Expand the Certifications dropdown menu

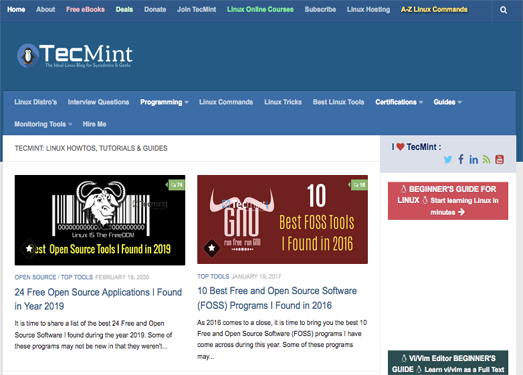coord(399,102)
